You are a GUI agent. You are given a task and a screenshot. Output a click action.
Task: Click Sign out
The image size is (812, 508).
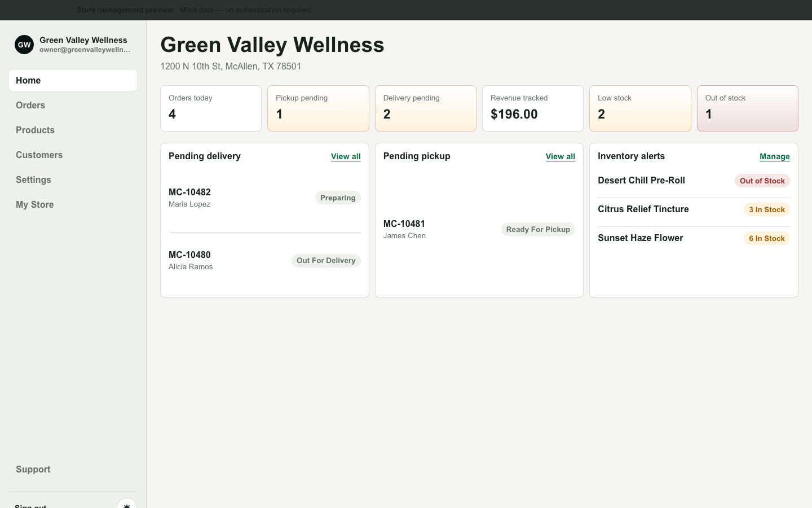click(x=30, y=506)
